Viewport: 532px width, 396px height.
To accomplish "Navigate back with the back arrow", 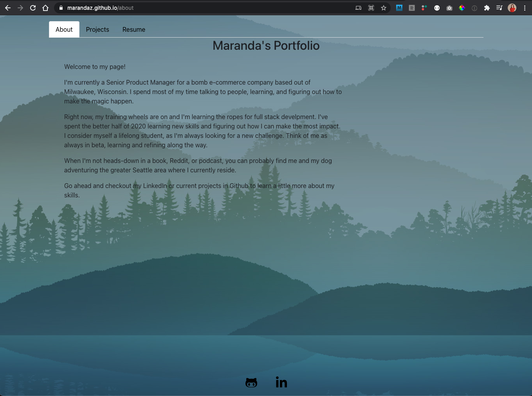I will point(7,7).
